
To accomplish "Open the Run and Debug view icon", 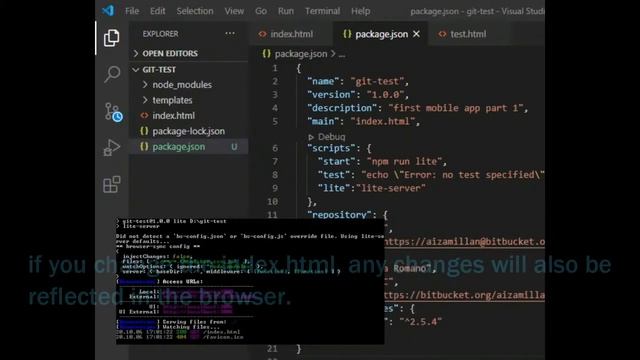I will [111, 148].
